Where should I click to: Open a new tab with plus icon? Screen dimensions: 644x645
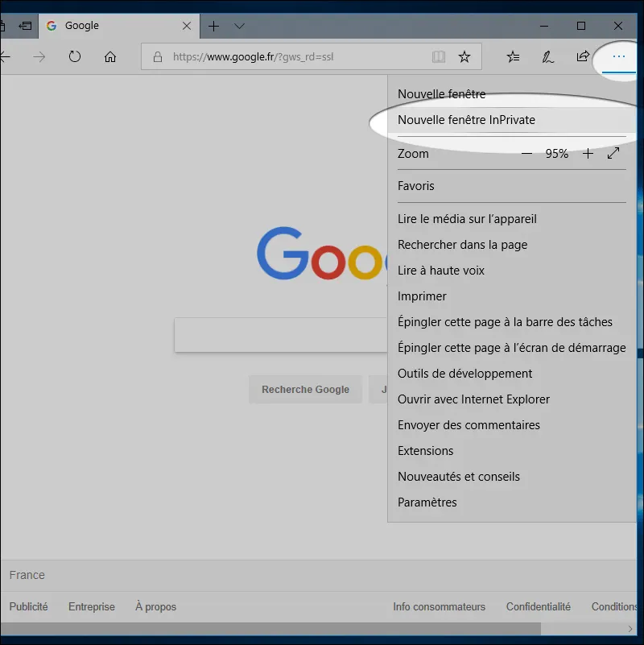213,27
